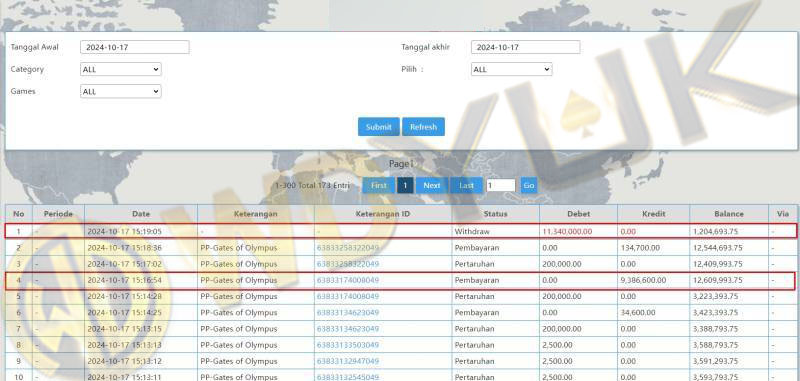Select balance value 3,588,793.75
This screenshot has width=800, height=381.
pyautogui.click(x=715, y=345)
